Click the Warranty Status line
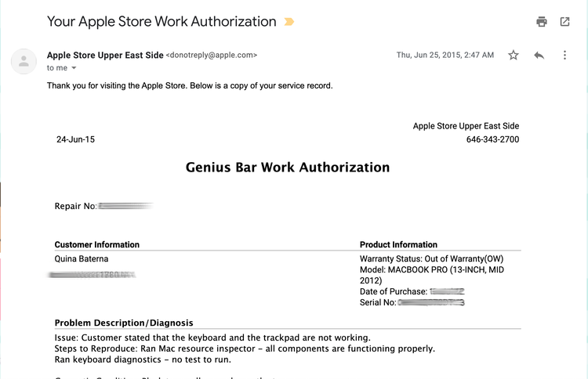Image resolution: width=588 pixels, height=379 pixels. (x=430, y=258)
